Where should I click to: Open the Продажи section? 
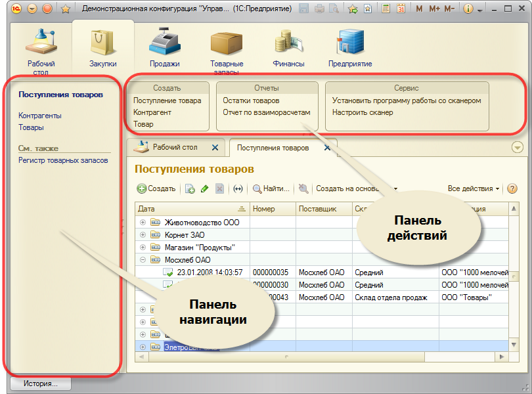point(165,47)
